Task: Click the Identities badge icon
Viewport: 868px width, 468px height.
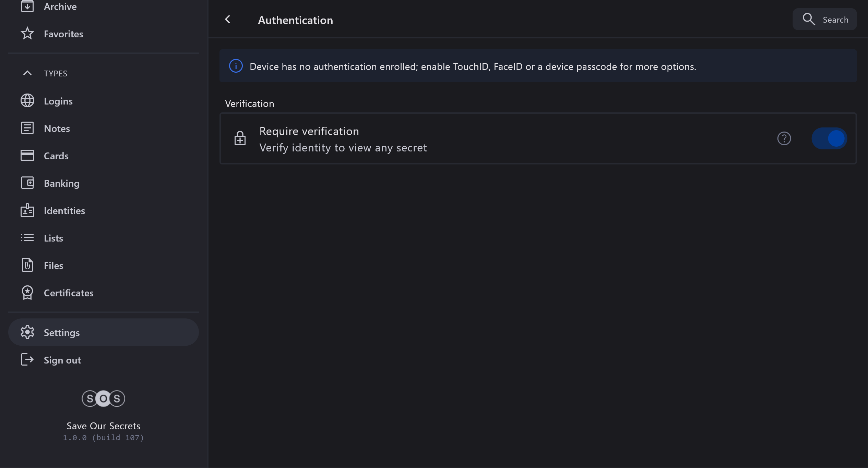Action: [27, 210]
